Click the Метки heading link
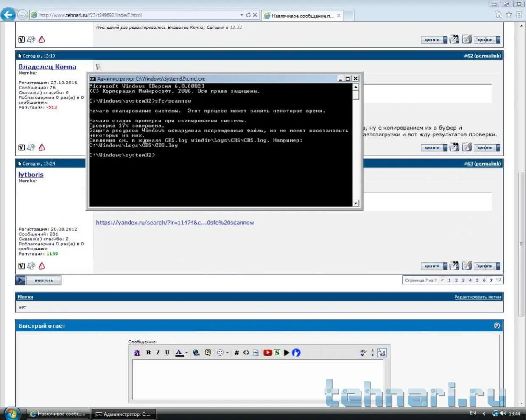The width and height of the screenshot is (526, 420). 25,297
